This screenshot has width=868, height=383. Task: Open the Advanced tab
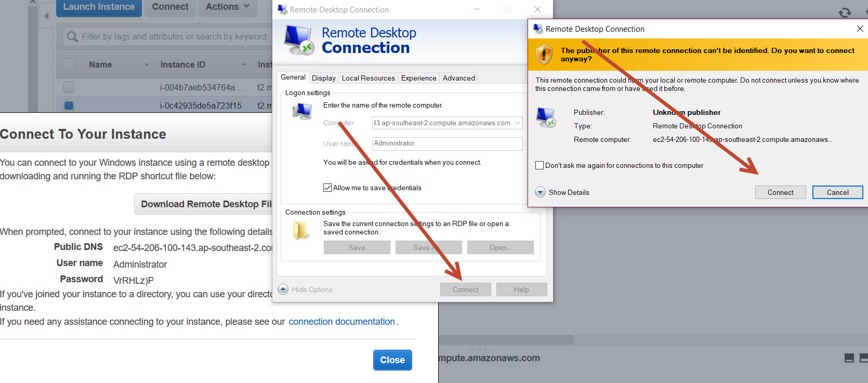coord(458,78)
